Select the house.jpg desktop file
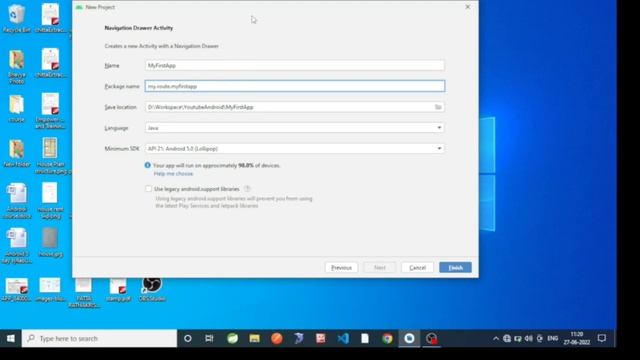The image size is (640, 360). tap(50, 242)
